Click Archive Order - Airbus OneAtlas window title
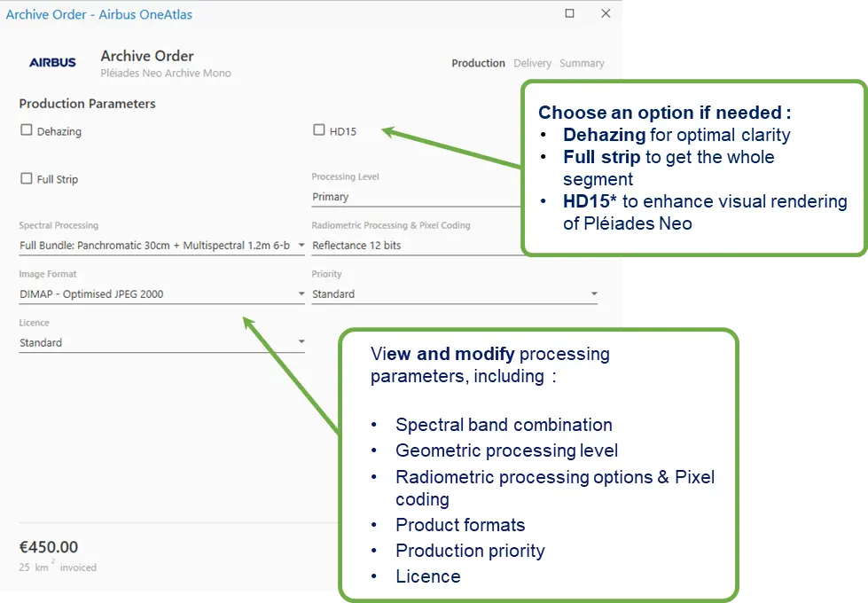 99,14
